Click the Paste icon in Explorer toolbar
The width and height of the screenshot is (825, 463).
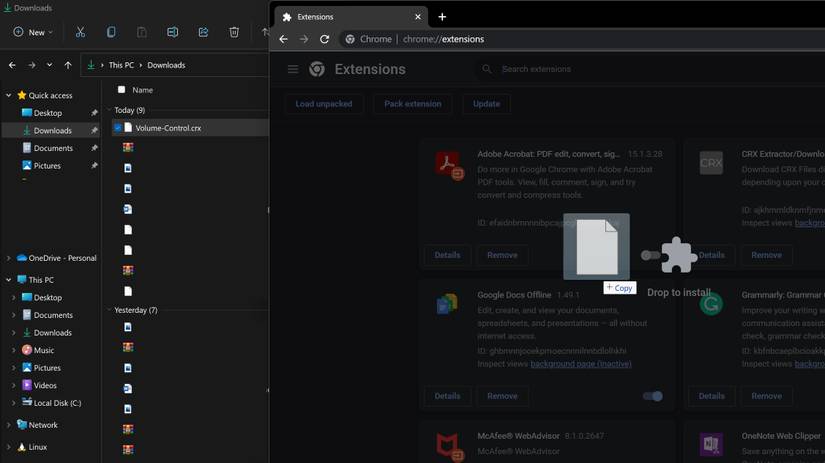pyautogui.click(x=142, y=32)
